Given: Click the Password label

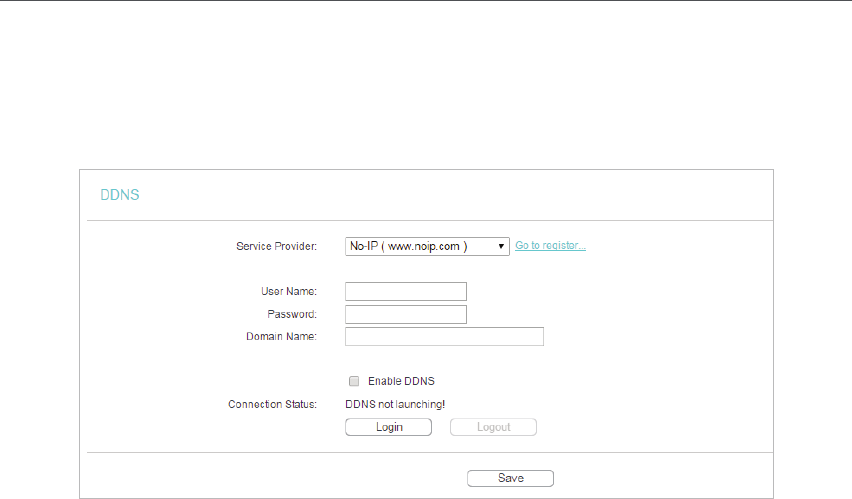Looking at the screenshot, I should point(292,314).
